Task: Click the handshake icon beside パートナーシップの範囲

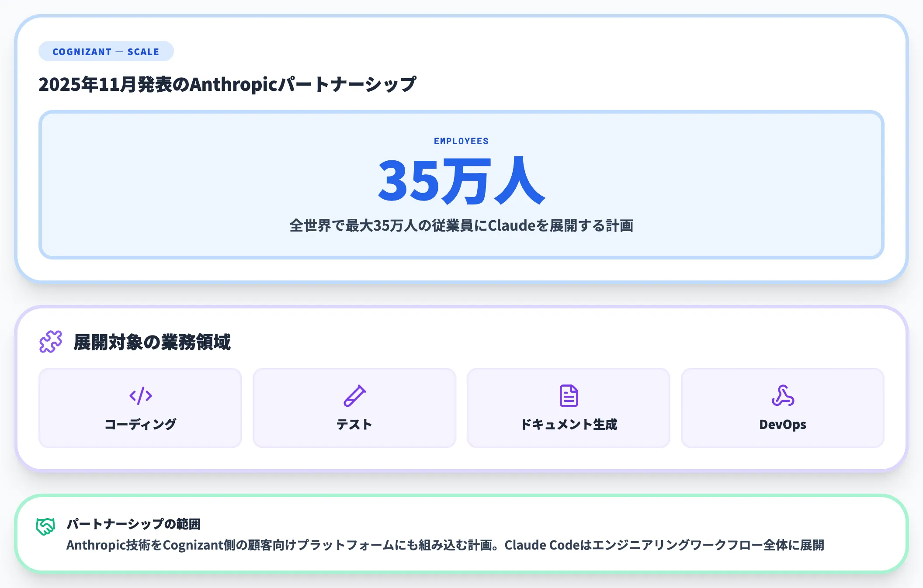Action: [45, 526]
